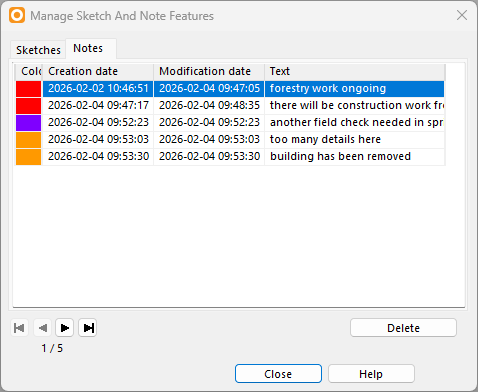
Task: Click modification date 2026-02-04 09:52:23
Action: click(x=209, y=123)
